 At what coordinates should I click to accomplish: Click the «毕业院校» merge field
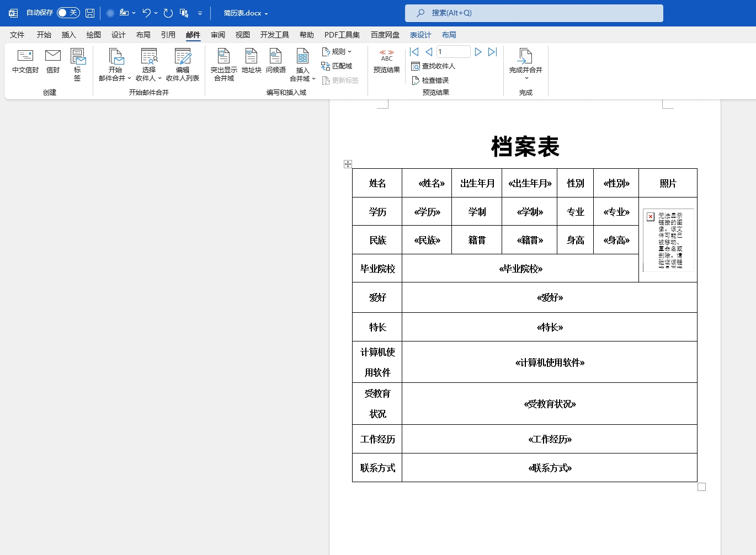pyautogui.click(x=521, y=269)
